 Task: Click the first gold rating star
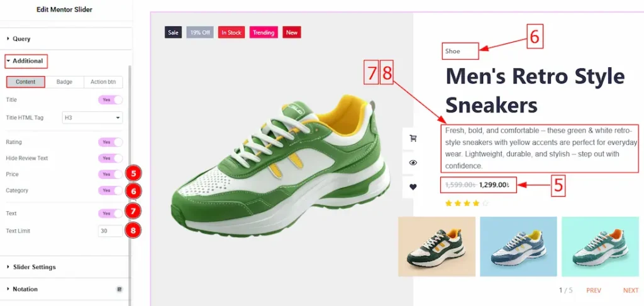click(x=448, y=203)
